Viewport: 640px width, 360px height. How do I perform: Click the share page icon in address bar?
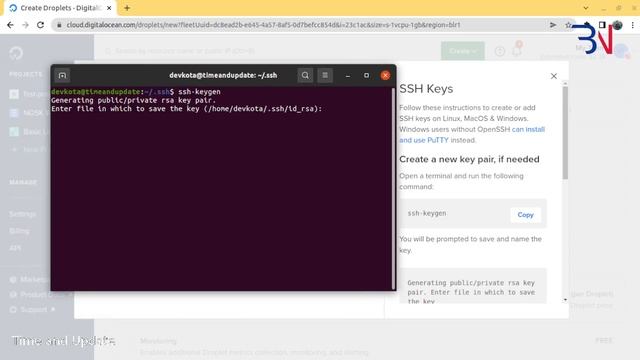click(x=553, y=25)
